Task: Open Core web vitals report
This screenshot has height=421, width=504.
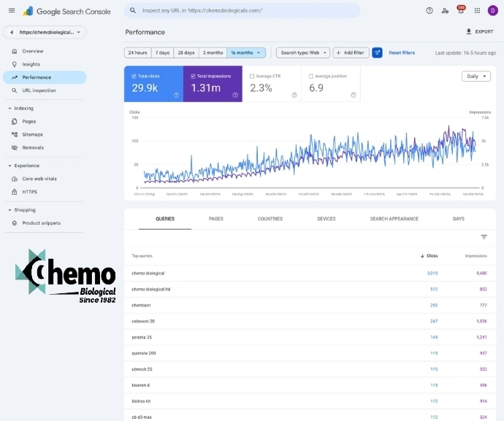Action: click(x=39, y=179)
